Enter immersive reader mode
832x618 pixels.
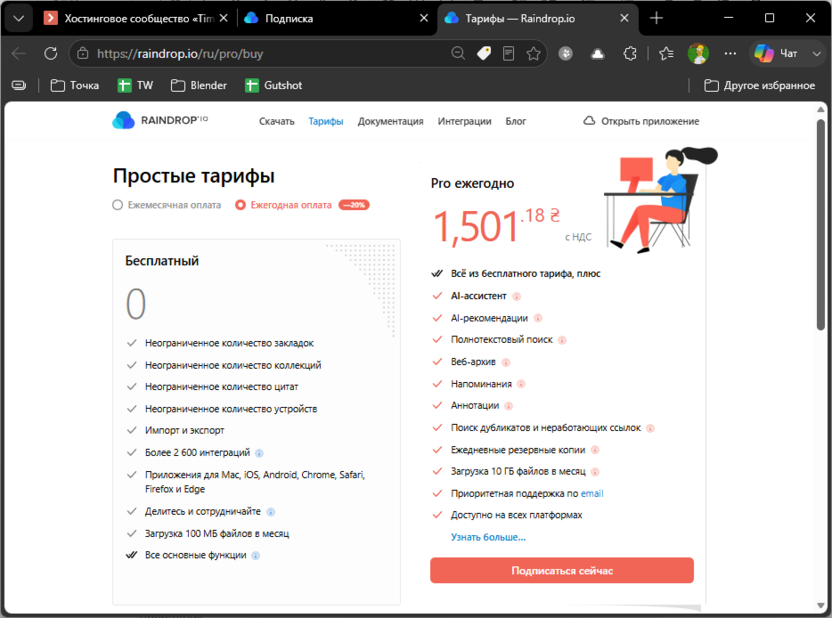[x=508, y=54]
